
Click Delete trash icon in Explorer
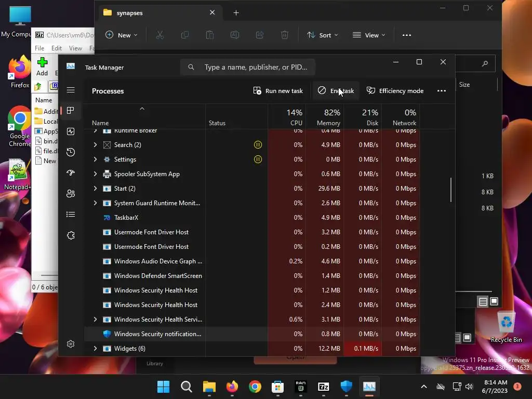pyautogui.click(x=285, y=35)
